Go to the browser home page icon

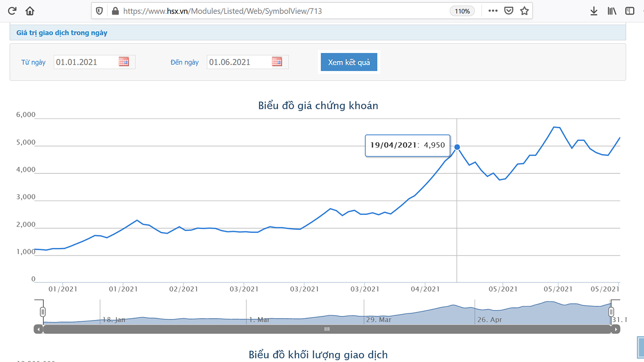click(x=30, y=11)
